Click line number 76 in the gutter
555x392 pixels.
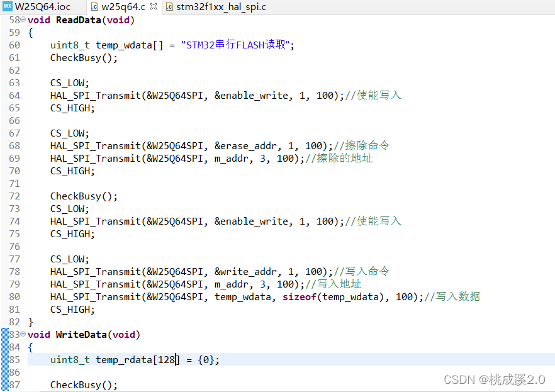tap(14, 247)
